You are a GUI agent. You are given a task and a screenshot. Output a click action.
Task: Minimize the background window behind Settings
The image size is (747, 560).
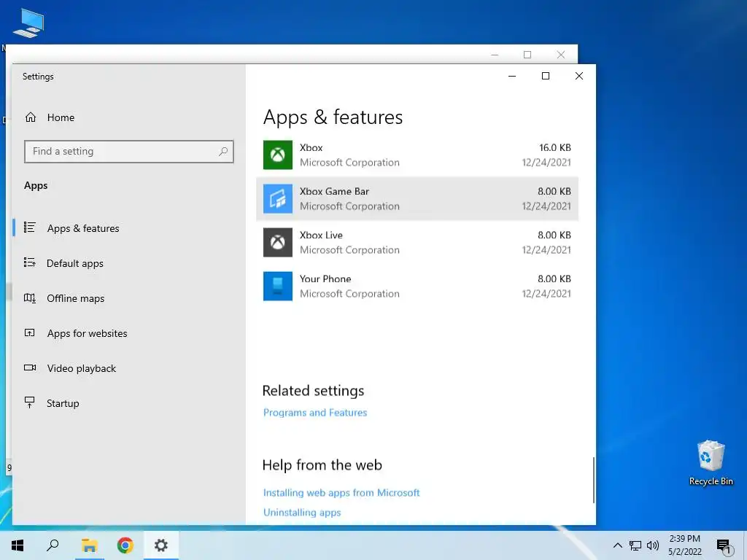(x=495, y=55)
